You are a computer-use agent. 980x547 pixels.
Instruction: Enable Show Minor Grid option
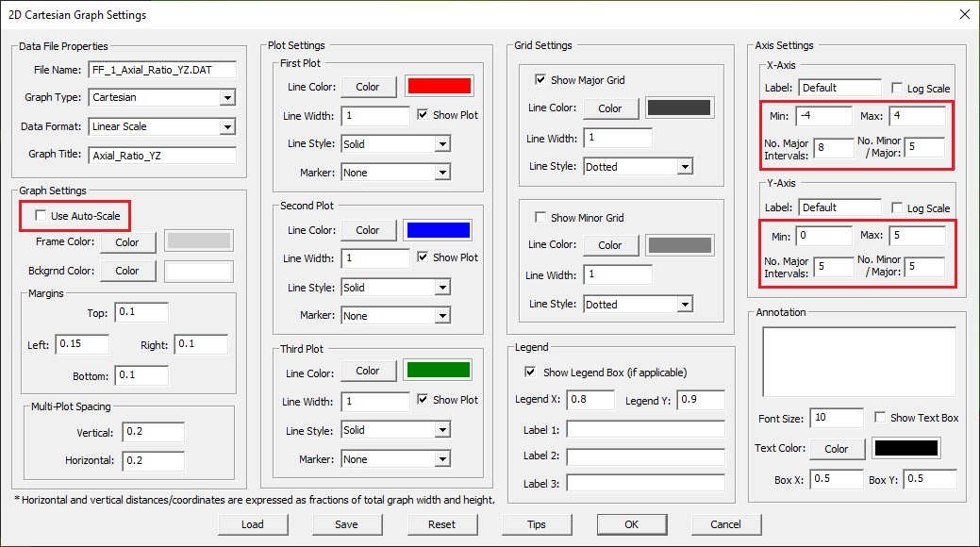click(x=540, y=218)
